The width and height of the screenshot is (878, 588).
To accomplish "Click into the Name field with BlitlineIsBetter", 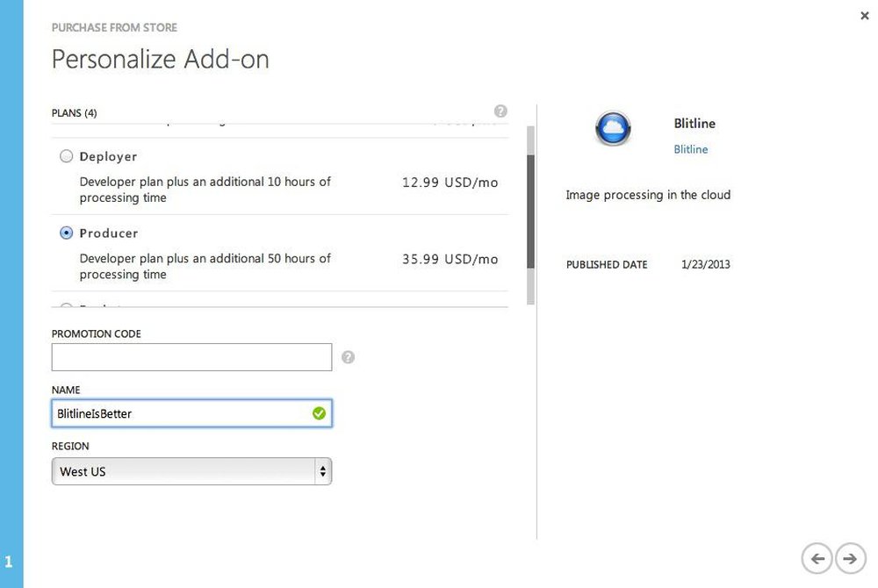I will pos(191,413).
